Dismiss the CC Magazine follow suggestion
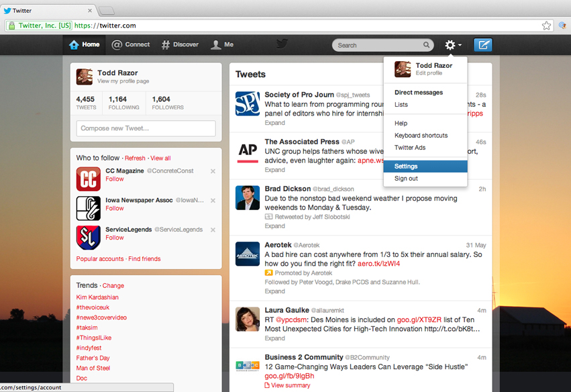The width and height of the screenshot is (571, 392). coord(213,171)
